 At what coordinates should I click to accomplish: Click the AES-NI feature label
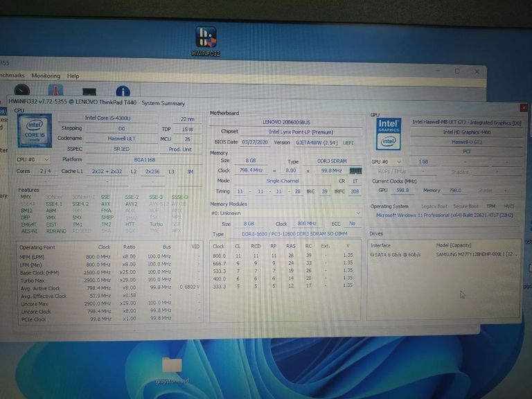click(29, 231)
